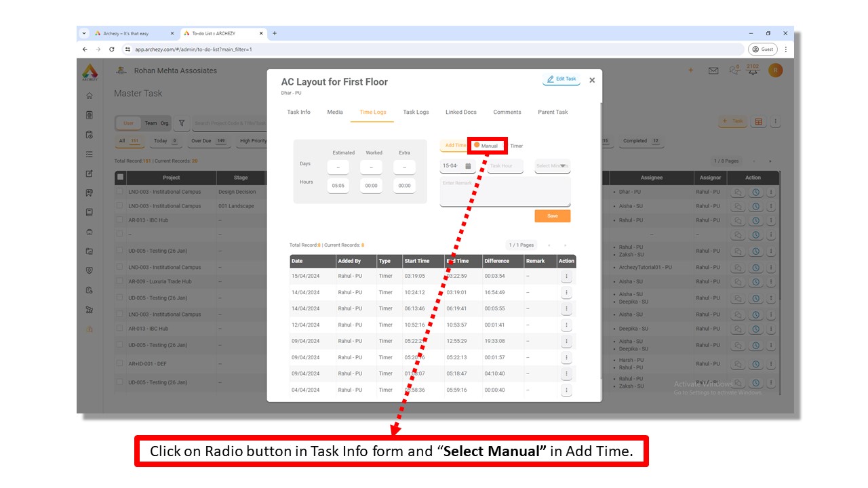
Task: Sort by Date column header in time logs
Action: point(313,261)
